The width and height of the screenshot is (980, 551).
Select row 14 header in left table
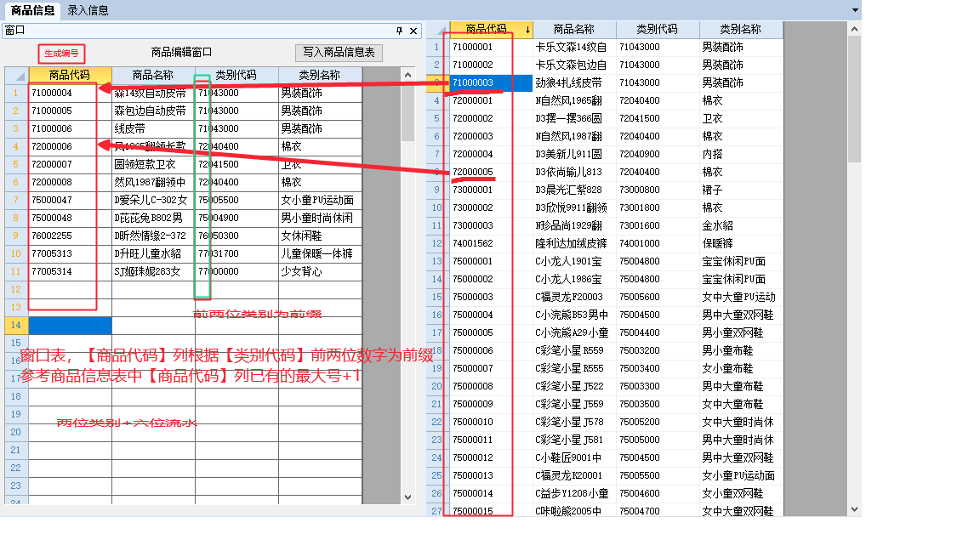pos(15,325)
